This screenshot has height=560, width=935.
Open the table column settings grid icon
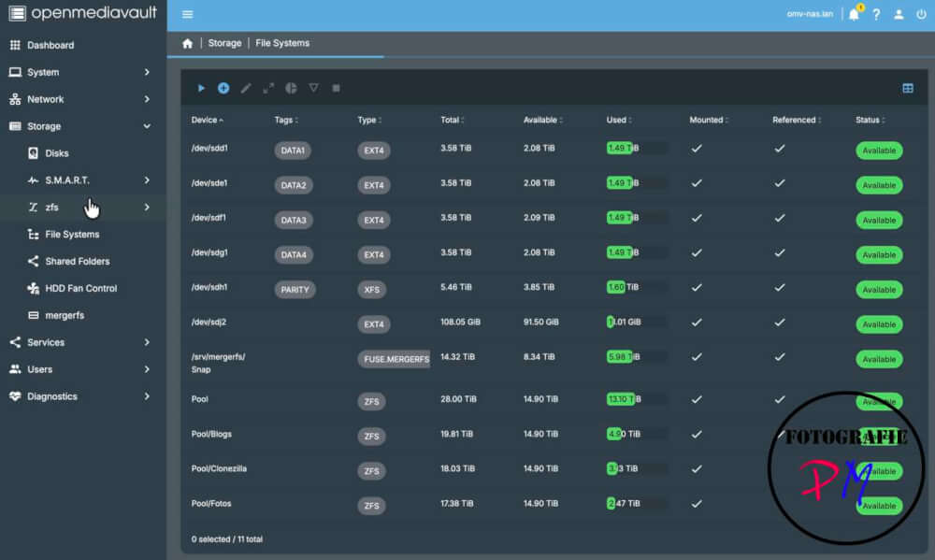coord(908,88)
